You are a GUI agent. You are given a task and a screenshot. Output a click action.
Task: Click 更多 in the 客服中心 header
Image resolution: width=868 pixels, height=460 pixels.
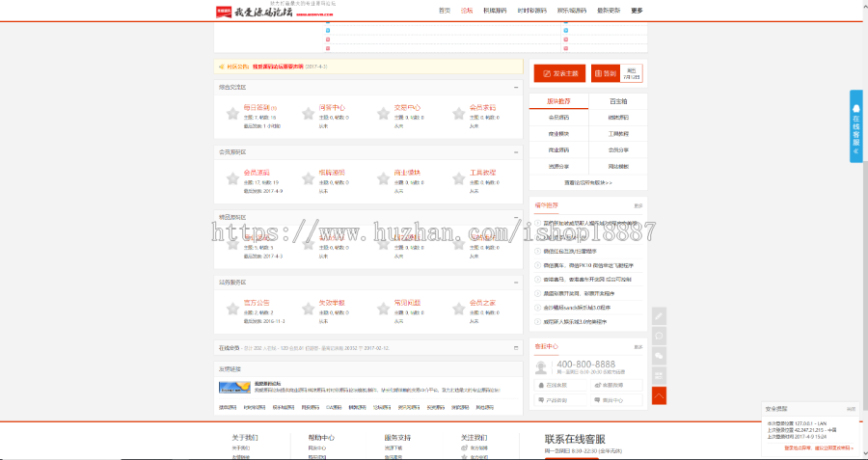[x=638, y=347]
